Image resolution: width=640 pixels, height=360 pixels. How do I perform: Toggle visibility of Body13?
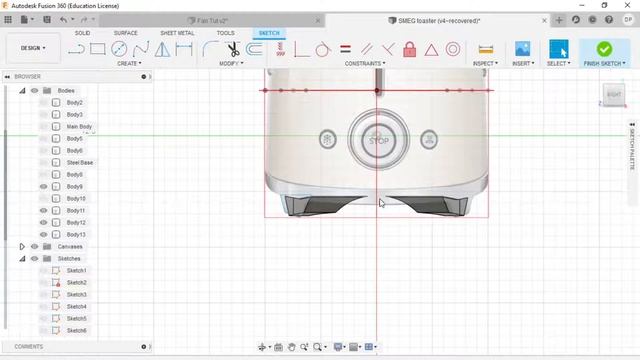(43, 235)
